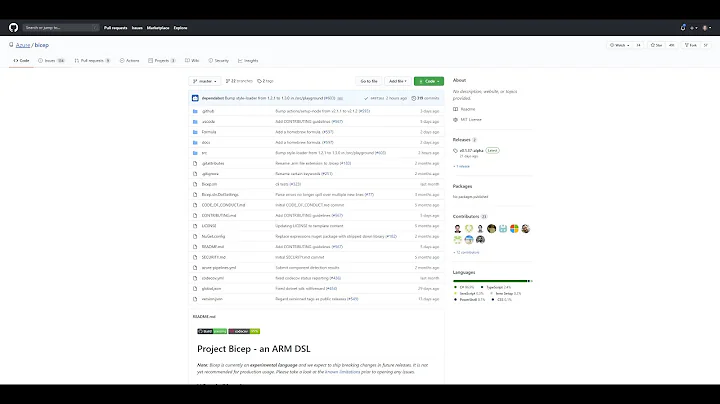Show the +12 contributors link

(466, 252)
